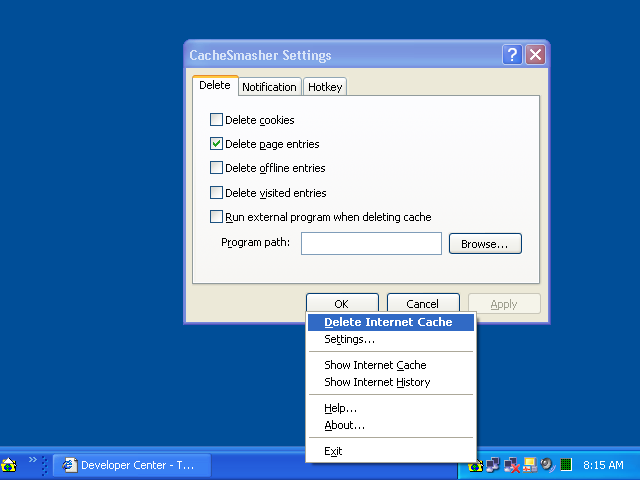Screen dimensions: 640x480
Task: Click the clock showing 8:15 AM
Action: 603,465
